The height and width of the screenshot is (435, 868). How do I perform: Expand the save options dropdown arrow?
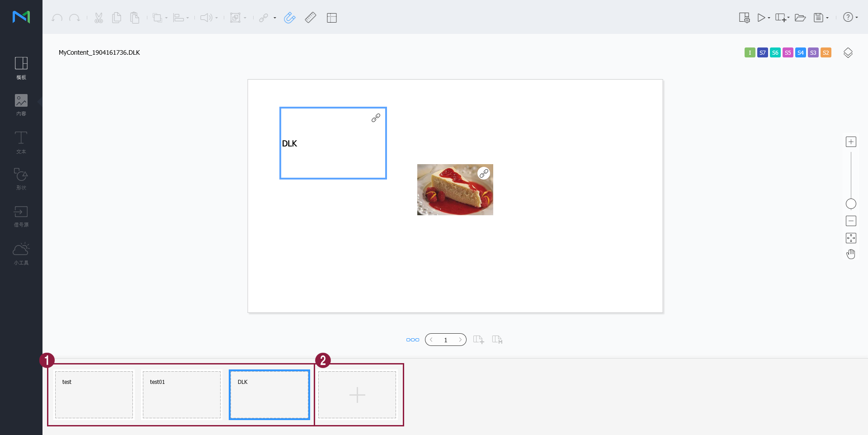(827, 18)
